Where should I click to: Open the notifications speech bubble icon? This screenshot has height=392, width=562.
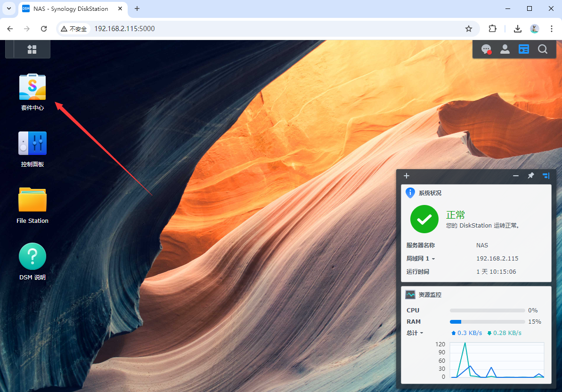click(x=486, y=49)
